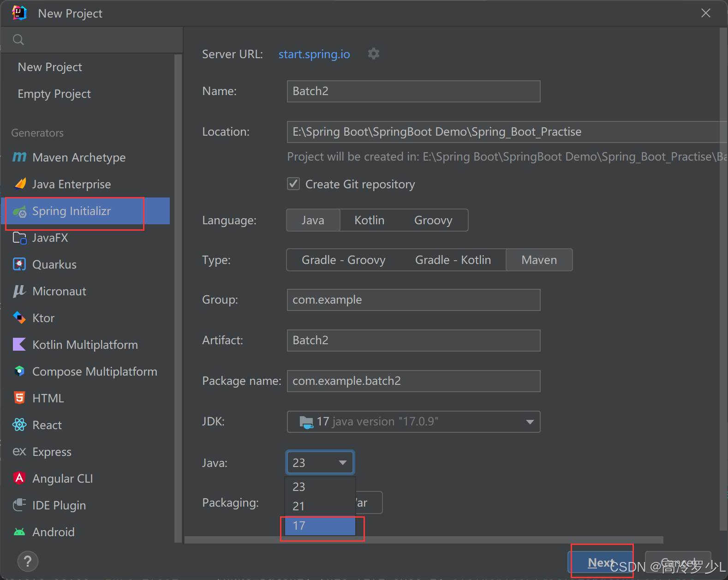728x580 pixels.
Task: Click the React atom icon
Action: pyautogui.click(x=19, y=425)
